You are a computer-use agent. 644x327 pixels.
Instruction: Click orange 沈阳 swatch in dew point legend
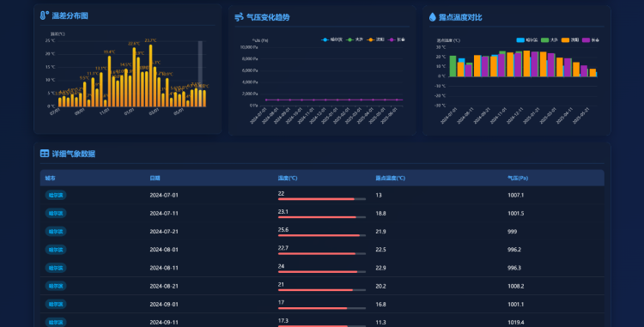point(566,40)
